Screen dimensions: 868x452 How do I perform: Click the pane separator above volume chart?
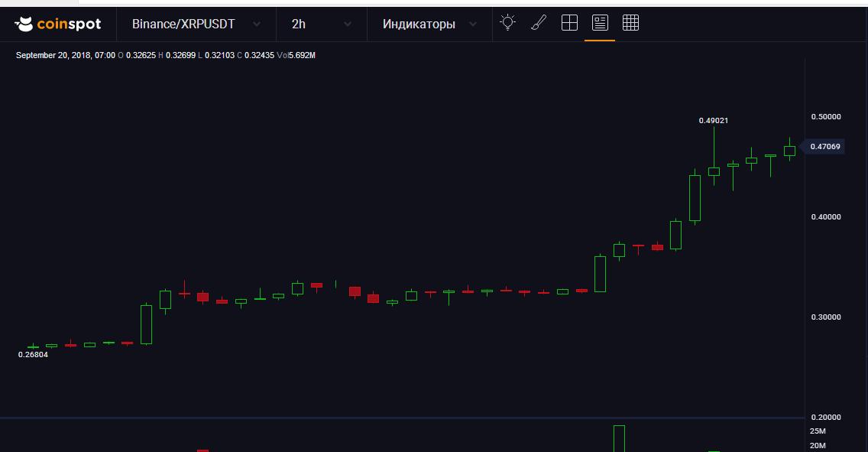[x=402, y=418]
